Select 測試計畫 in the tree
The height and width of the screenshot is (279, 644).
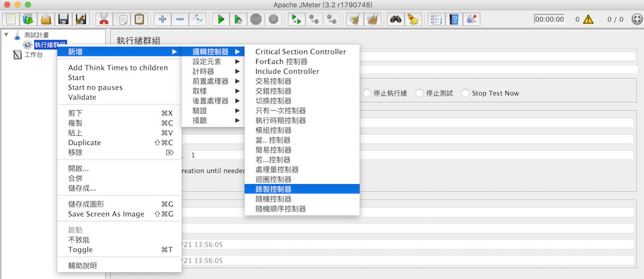pyautogui.click(x=36, y=35)
